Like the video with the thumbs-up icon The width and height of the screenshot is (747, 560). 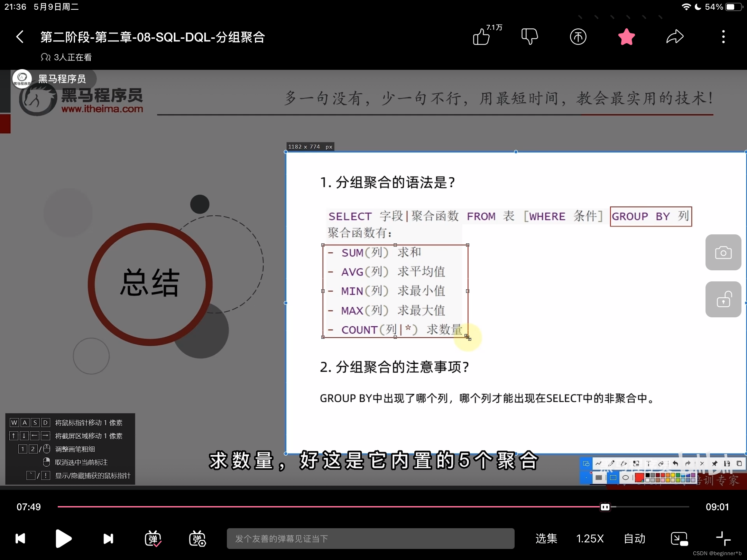(x=482, y=37)
